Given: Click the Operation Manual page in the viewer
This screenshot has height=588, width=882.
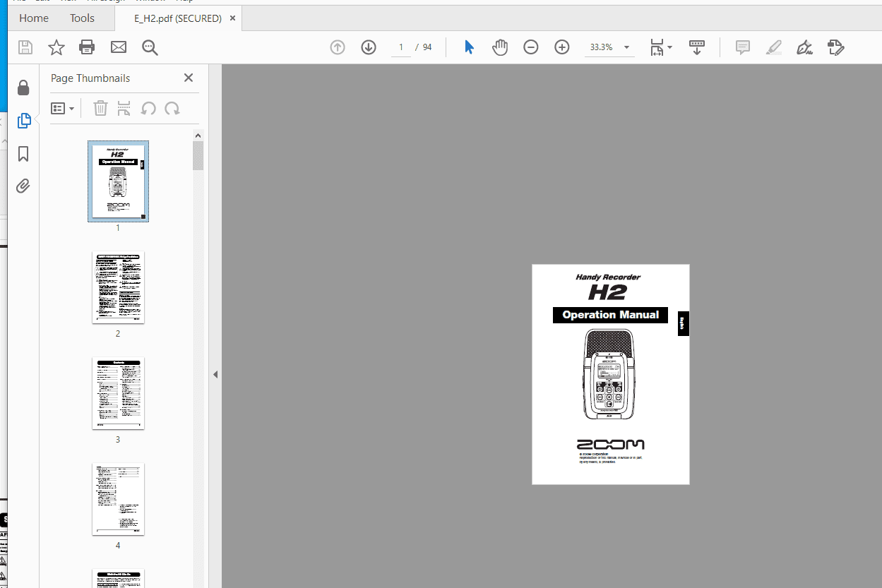Looking at the screenshot, I should [611, 374].
